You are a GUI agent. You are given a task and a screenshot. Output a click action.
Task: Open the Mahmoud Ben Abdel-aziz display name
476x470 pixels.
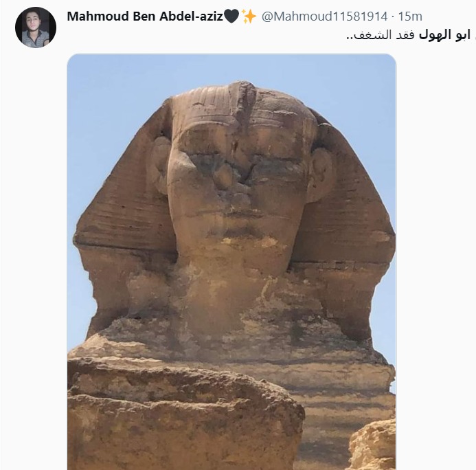145,16
